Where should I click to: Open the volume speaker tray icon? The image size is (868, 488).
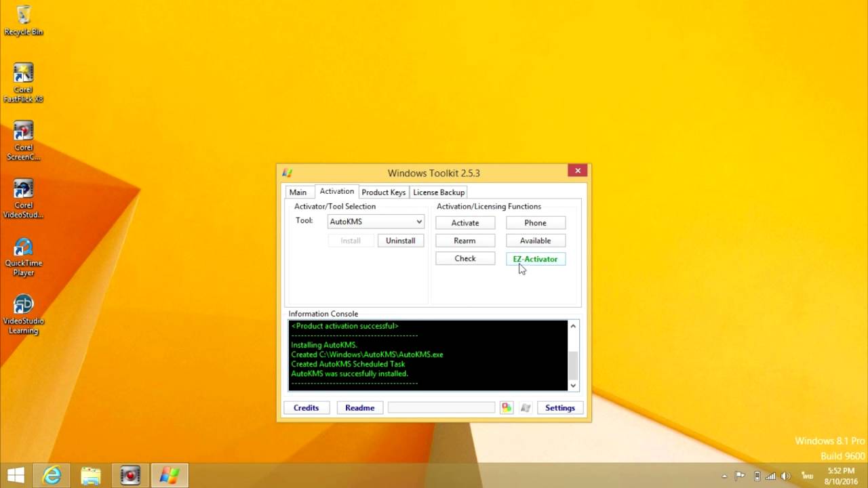coord(786,476)
